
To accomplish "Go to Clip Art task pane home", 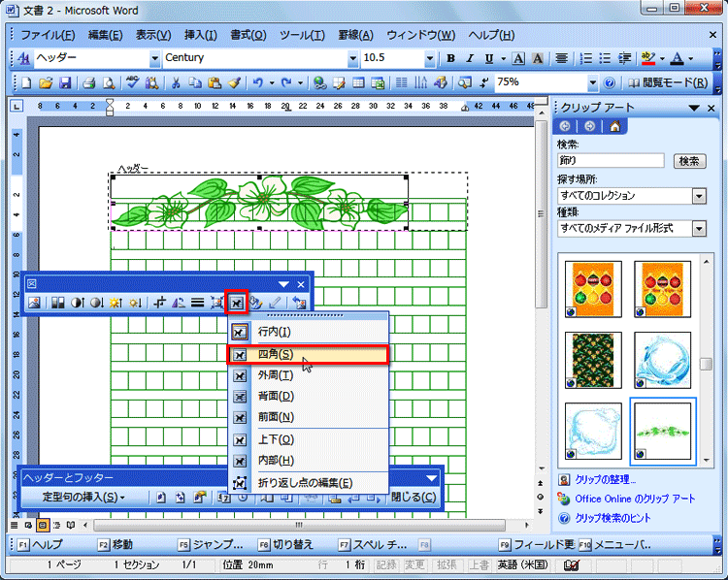I will 614,126.
